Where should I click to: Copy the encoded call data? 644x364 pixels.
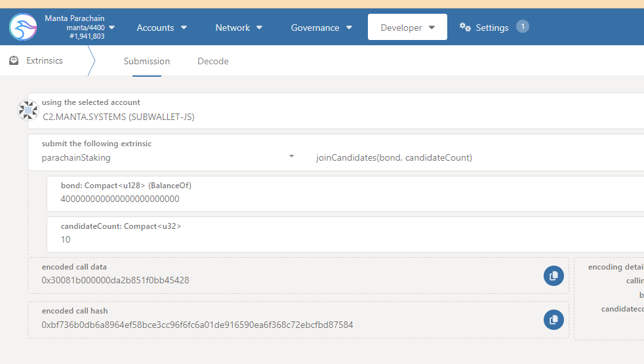coord(553,275)
